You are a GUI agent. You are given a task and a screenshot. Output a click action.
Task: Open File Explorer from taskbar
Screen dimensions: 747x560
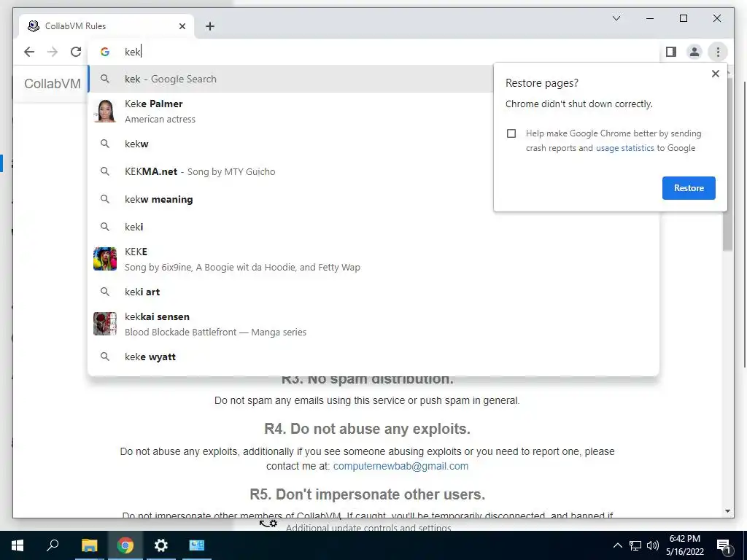(89, 545)
